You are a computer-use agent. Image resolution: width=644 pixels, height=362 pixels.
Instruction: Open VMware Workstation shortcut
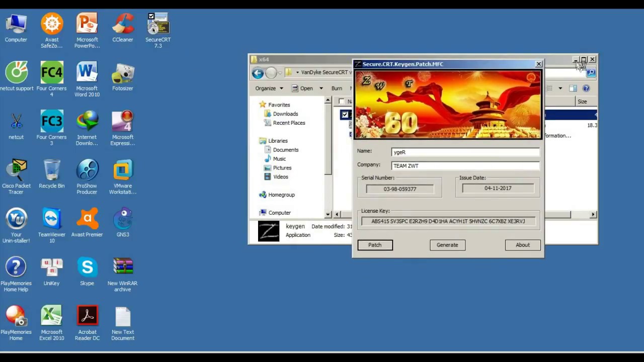click(x=123, y=177)
